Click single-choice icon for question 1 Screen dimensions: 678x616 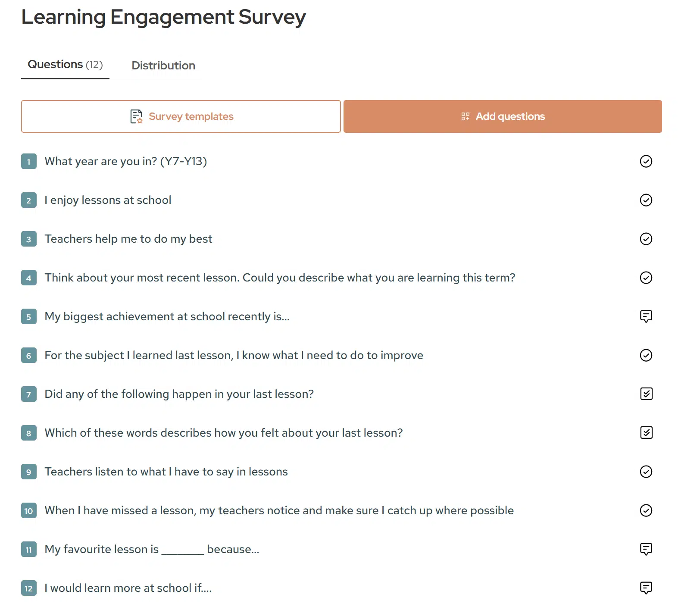pos(646,161)
